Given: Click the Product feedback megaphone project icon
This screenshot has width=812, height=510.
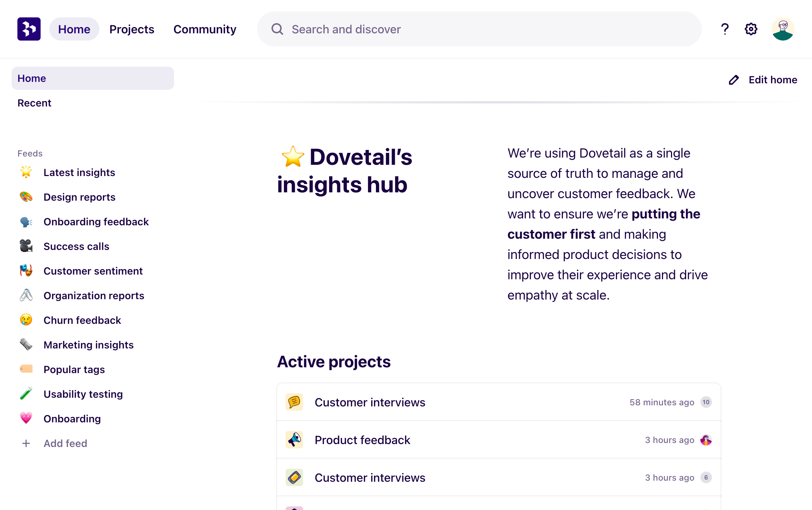Looking at the screenshot, I should (x=294, y=440).
